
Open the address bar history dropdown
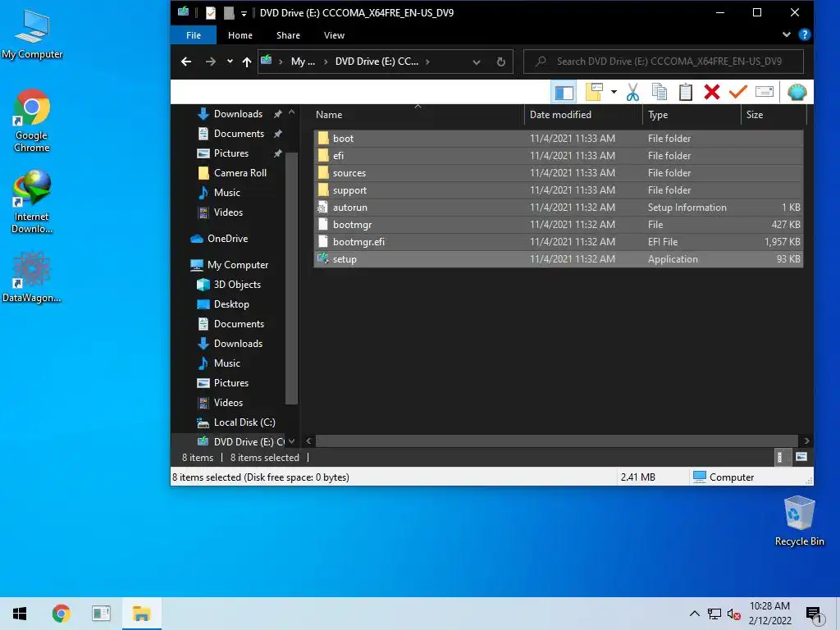477,62
